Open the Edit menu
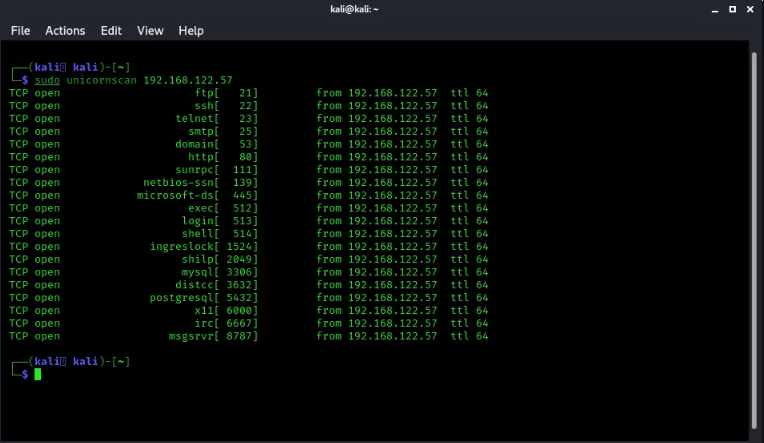The width and height of the screenshot is (764, 443). [111, 31]
